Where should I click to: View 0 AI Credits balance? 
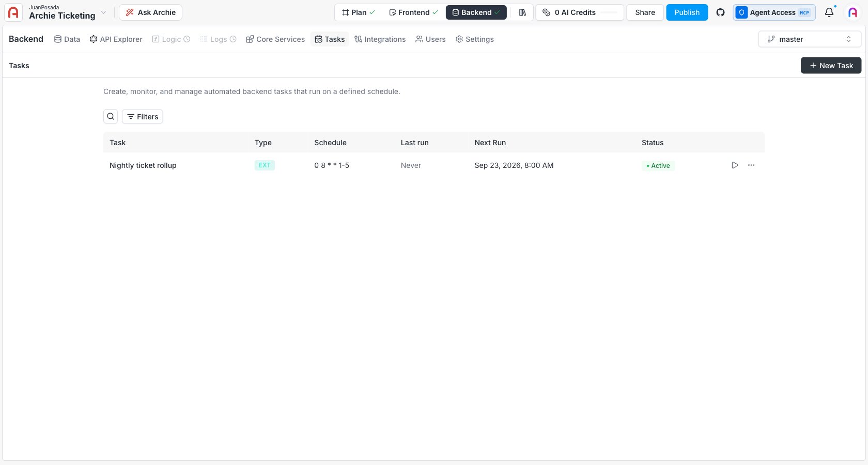580,12
